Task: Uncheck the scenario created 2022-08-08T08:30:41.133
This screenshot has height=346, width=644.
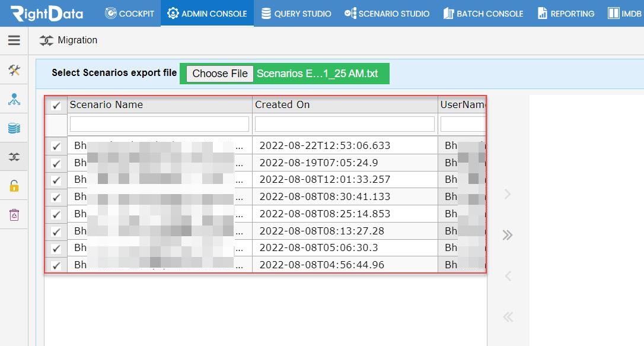Action: (x=56, y=197)
